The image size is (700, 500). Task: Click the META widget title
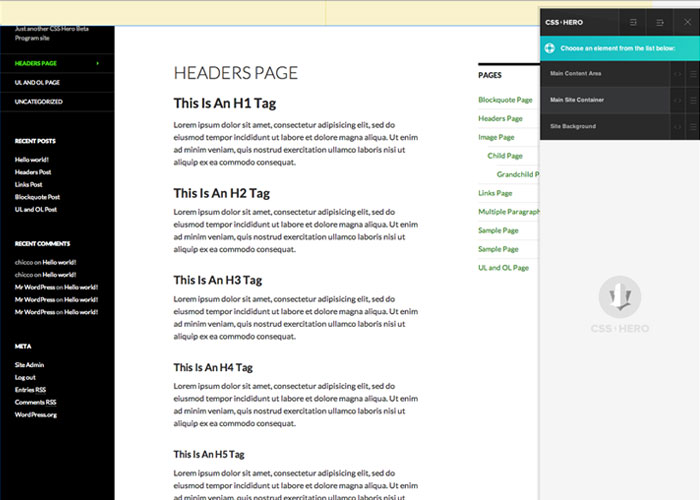point(23,346)
